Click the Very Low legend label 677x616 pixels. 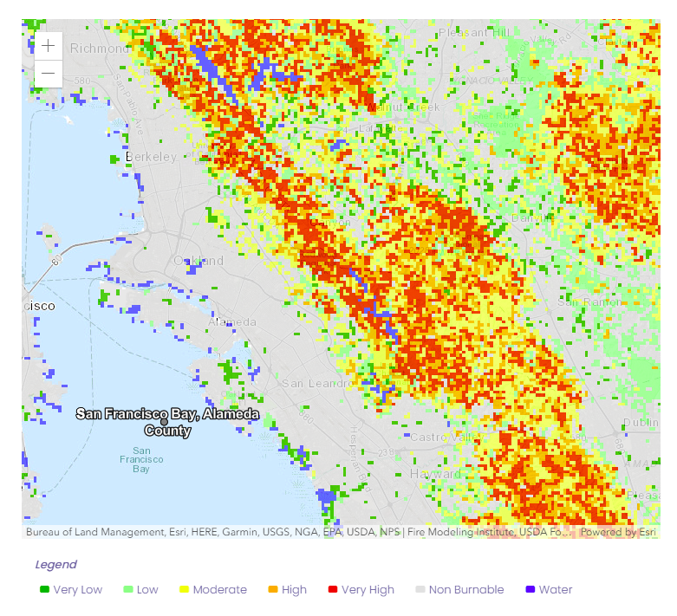tap(78, 590)
